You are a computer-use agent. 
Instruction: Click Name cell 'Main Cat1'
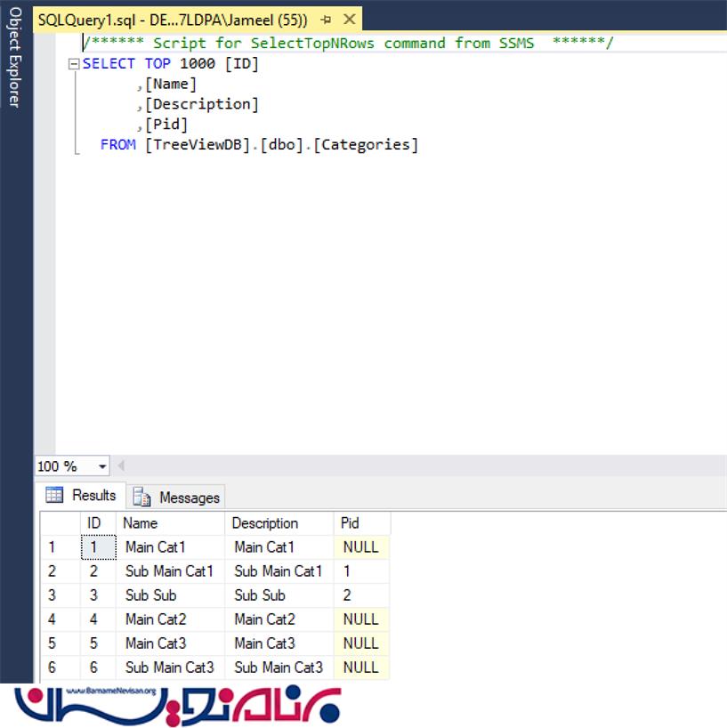(170, 547)
